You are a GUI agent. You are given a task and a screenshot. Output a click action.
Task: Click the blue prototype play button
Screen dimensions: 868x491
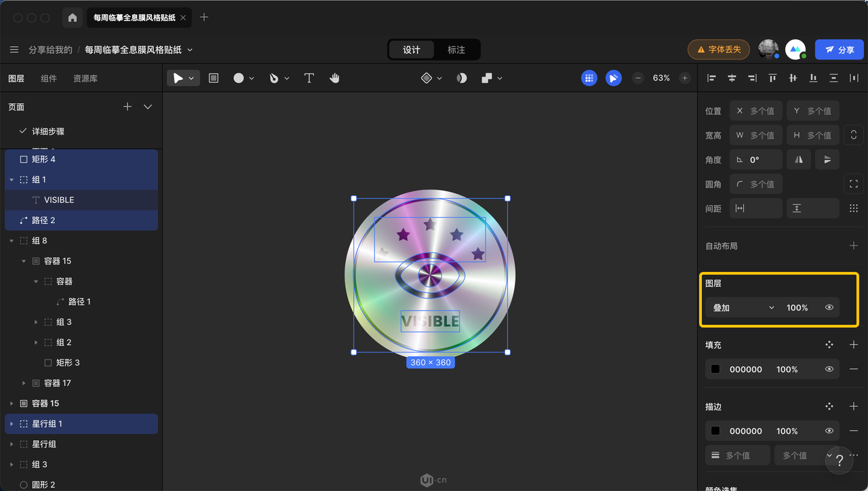click(614, 78)
